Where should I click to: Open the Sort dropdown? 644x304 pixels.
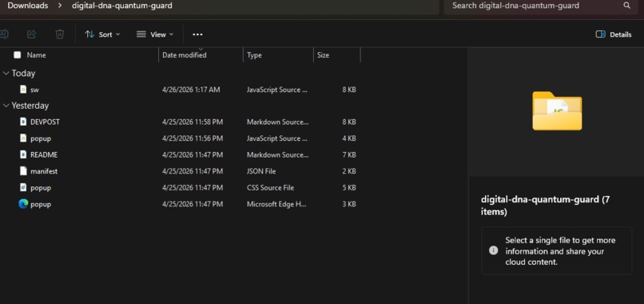click(x=102, y=34)
